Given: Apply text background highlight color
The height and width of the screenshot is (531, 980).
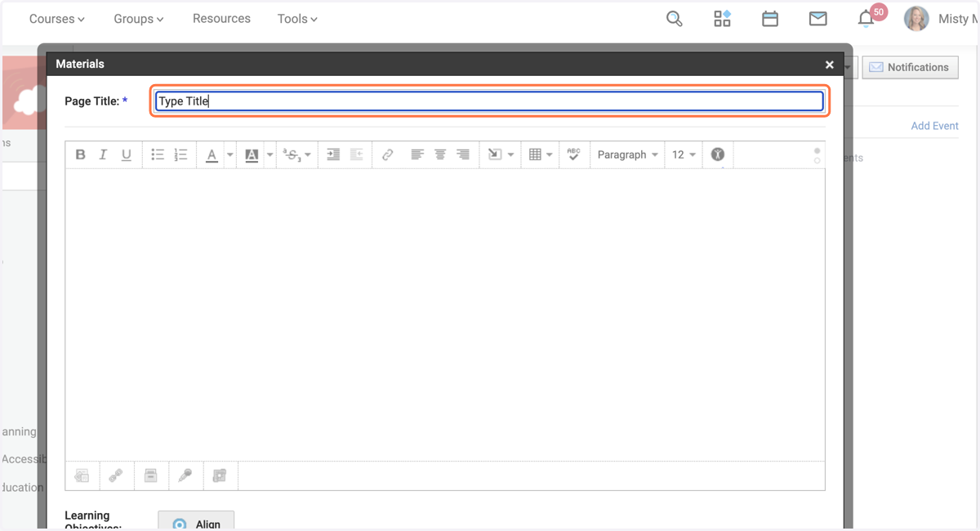Looking at the screenshot, I should click(x=252, y=154).
